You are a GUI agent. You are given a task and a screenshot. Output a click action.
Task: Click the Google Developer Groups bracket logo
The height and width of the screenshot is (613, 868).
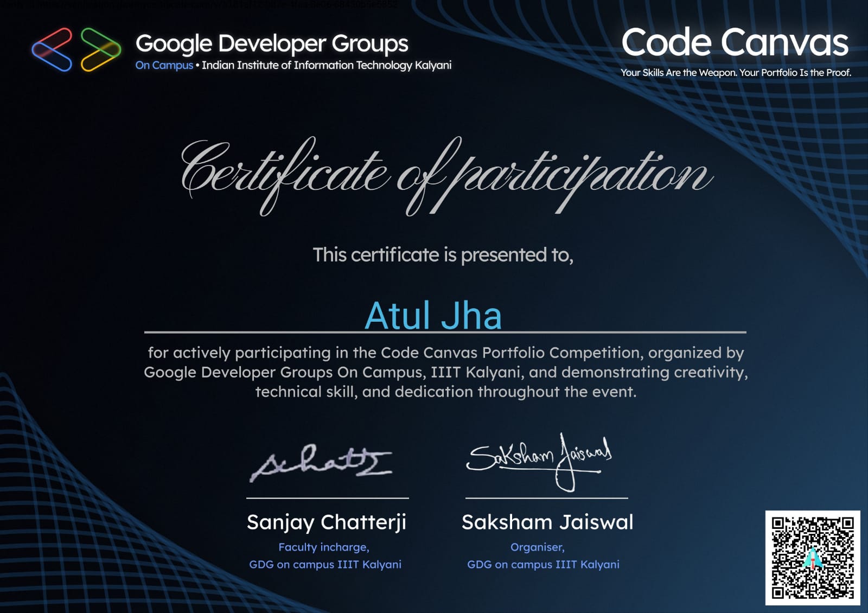pyautogui.click(x=76, y=49)
